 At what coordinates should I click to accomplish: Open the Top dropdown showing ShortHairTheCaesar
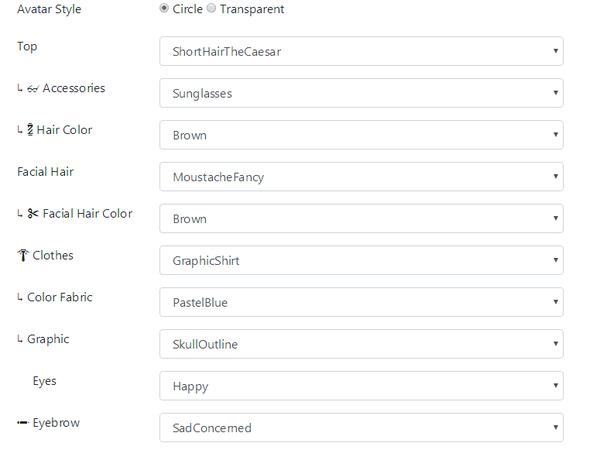[361, 51]
